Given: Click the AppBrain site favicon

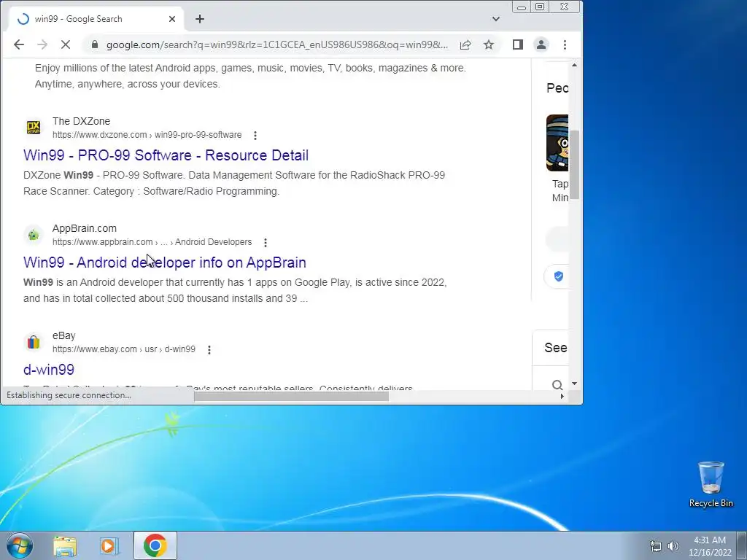Looking at the screenshot, I should 34,235.
